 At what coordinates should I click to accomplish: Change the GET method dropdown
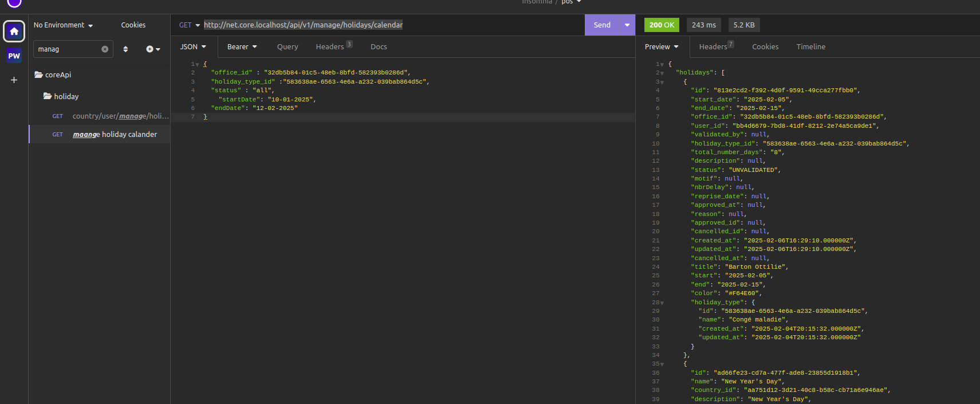189,25
